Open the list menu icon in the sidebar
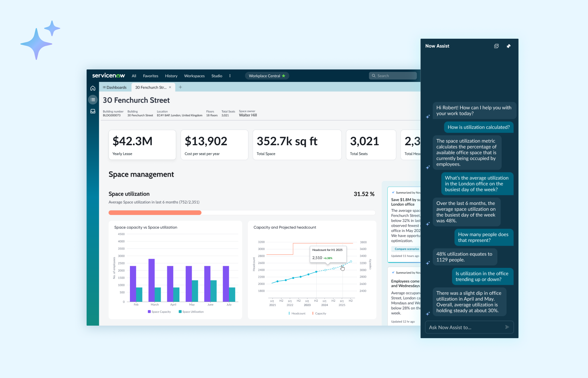 point(93,99)
